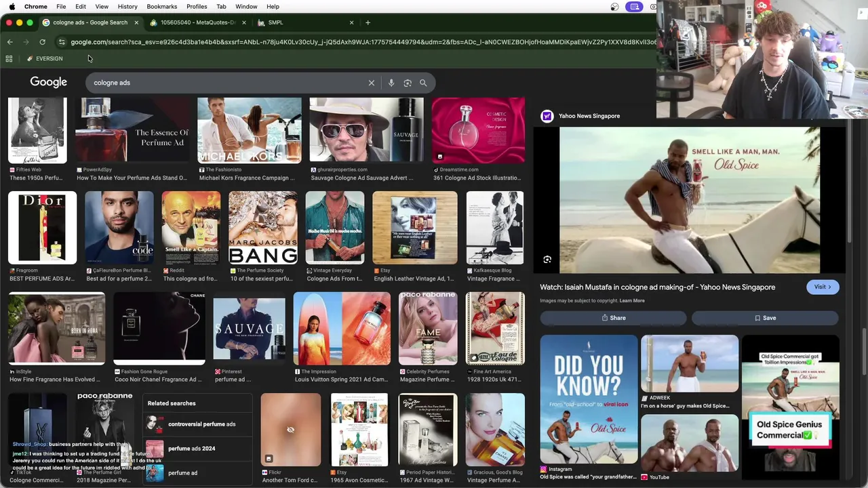Open the Chrome application menu

(x=36, y=7)
